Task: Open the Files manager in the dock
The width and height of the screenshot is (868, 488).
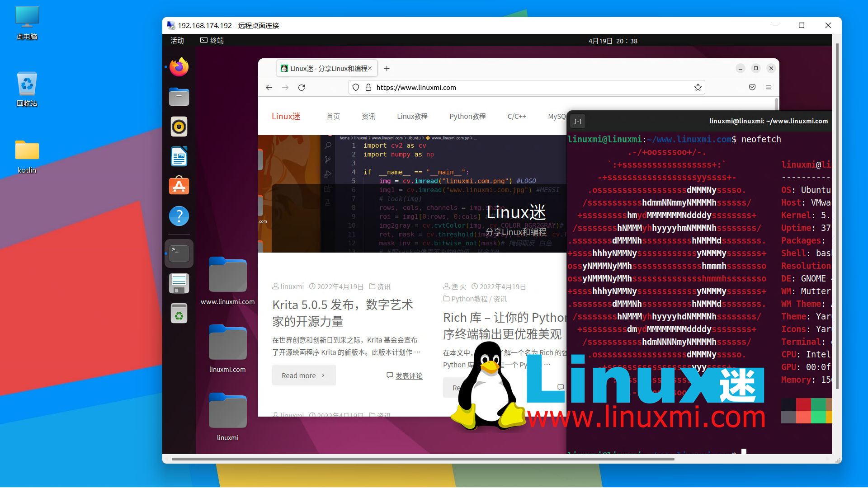Action: tap(179, 97)
